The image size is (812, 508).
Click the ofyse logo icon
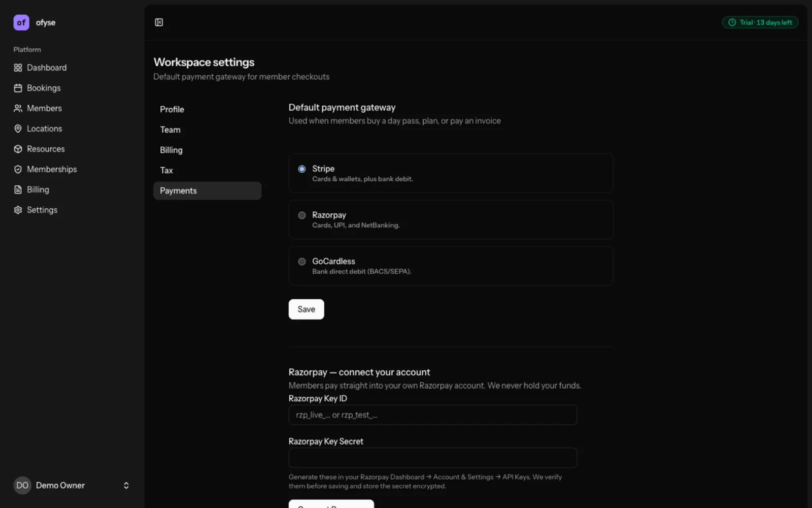pyautogui.click(x=21, y=22)
